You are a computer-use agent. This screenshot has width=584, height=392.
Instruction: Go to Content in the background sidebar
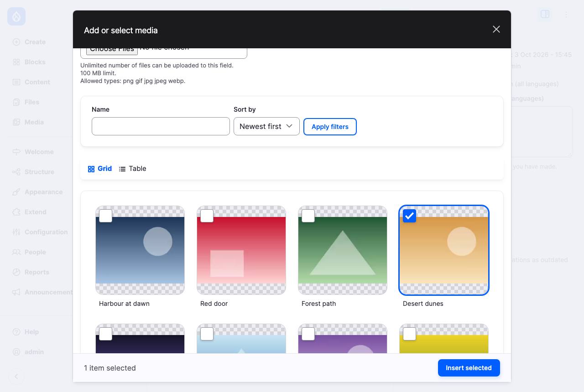[31, 82]
